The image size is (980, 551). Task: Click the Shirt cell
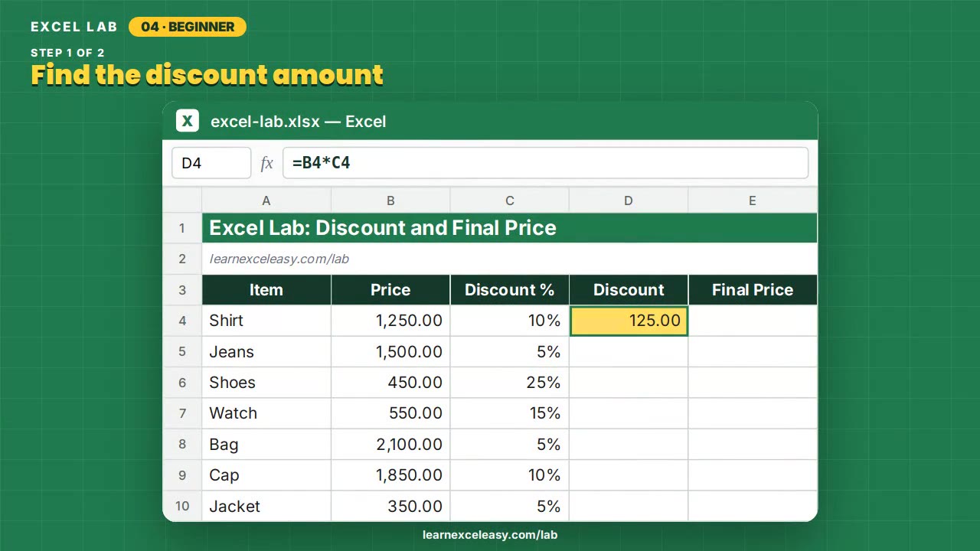pyautogui.click(x=266, y=321)
